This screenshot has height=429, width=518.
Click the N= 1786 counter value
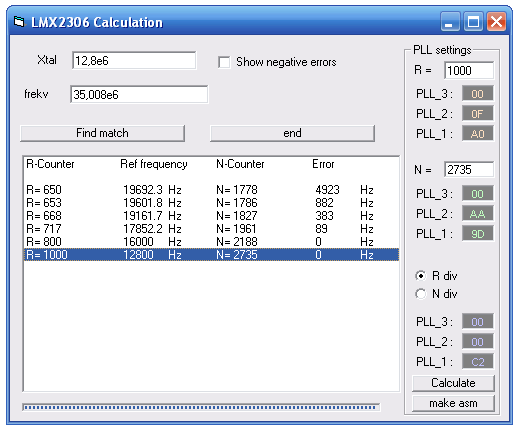point(237,203)
